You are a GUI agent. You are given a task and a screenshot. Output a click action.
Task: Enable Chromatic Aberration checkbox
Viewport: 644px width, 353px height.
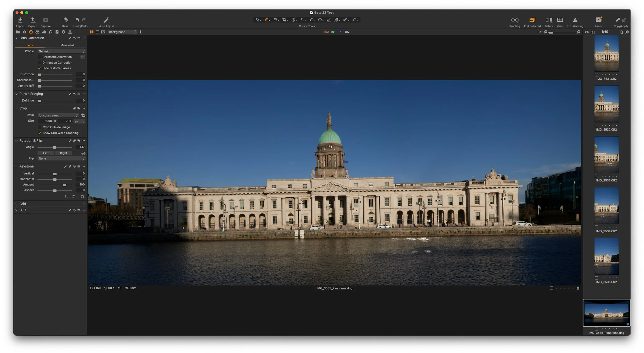tap(40, 57)
